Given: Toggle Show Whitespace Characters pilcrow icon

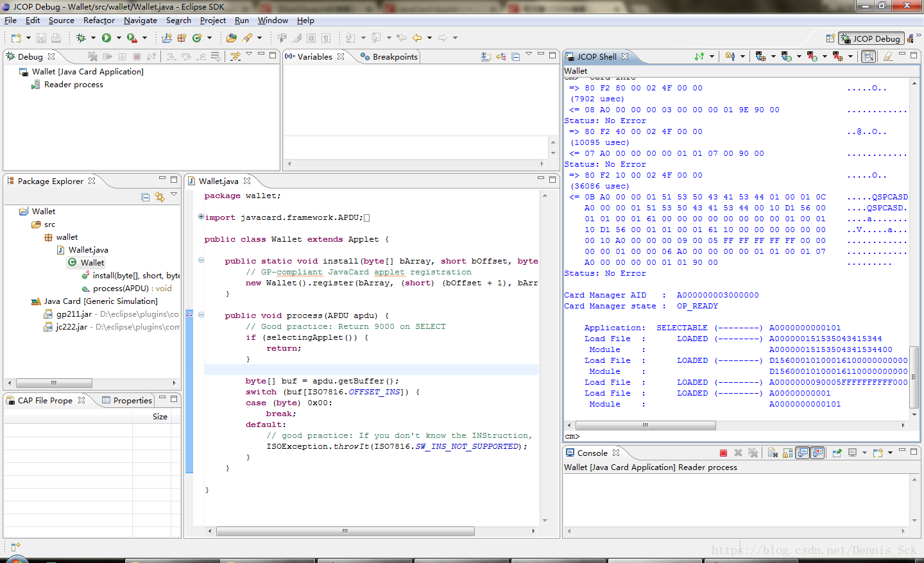Looking at the screenshot, I should pos(326,38).
